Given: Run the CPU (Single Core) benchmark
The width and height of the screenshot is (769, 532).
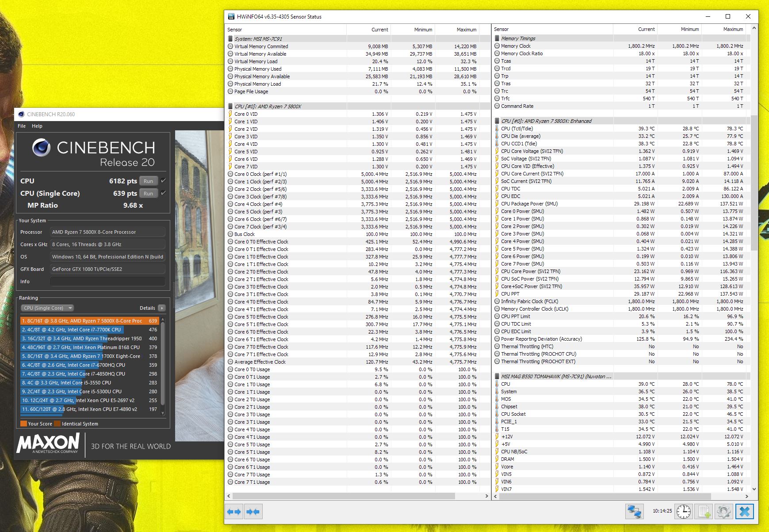Looking at the screenshot, I should (x=148, y=194).
